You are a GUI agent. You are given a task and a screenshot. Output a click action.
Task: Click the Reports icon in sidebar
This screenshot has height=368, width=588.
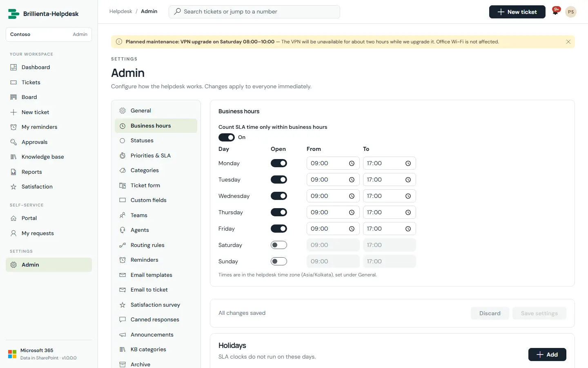13,172
